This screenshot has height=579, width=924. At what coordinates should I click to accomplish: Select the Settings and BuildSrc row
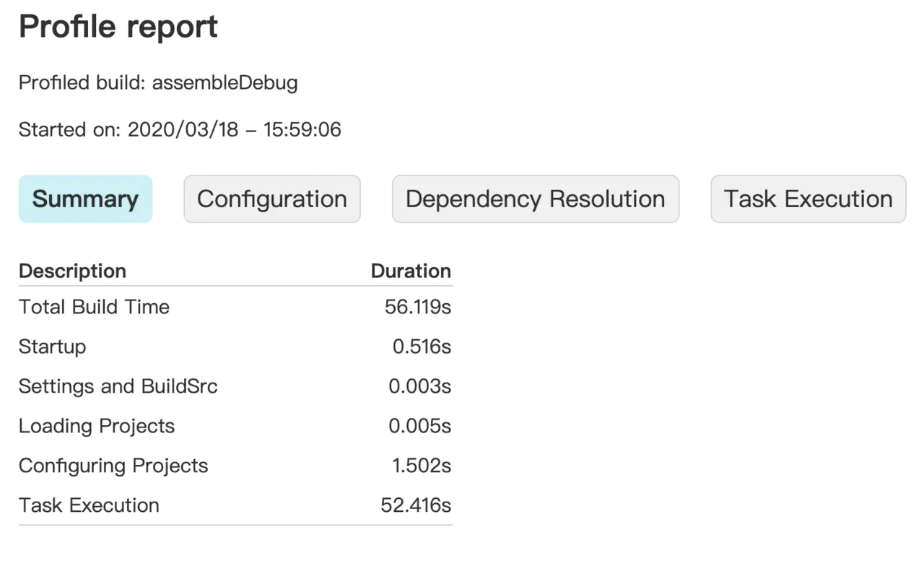click(x=235, y=386)
